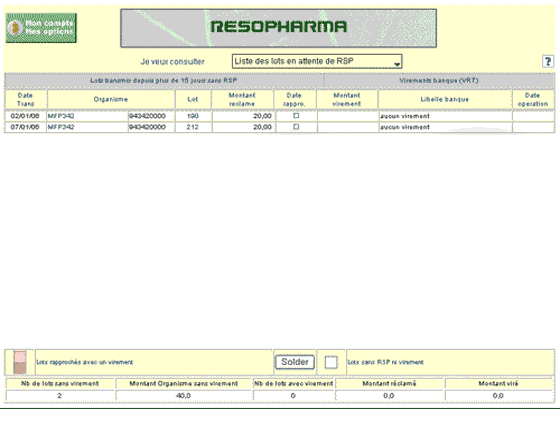Click the Montant virement column header

347,99
